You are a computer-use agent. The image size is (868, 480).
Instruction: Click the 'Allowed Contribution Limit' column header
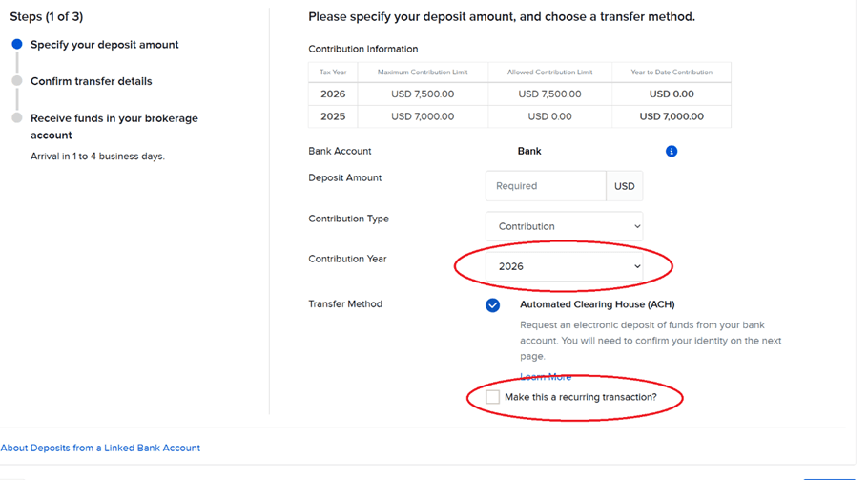(x=549, y=73)
